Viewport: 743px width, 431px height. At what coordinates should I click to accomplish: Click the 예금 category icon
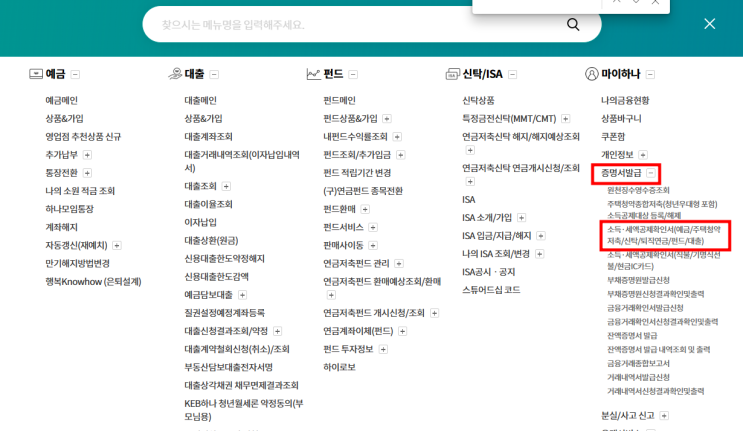click(x=36, y=74)
